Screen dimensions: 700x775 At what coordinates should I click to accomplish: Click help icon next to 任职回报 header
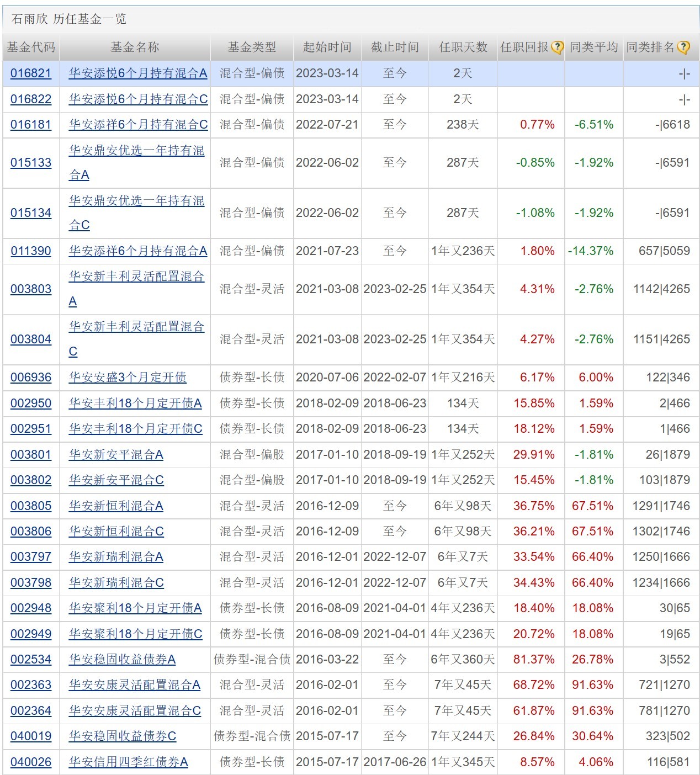[557, 47]
